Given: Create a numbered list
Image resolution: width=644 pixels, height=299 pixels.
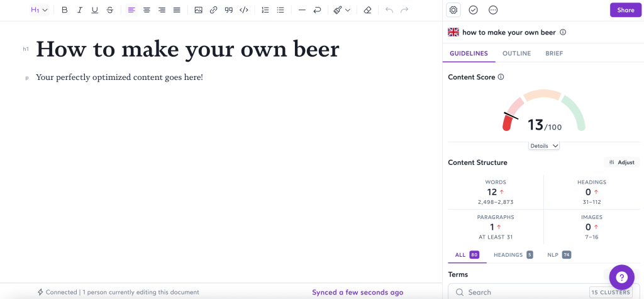Looking at the screenshot, I should [x=265, y=10].
